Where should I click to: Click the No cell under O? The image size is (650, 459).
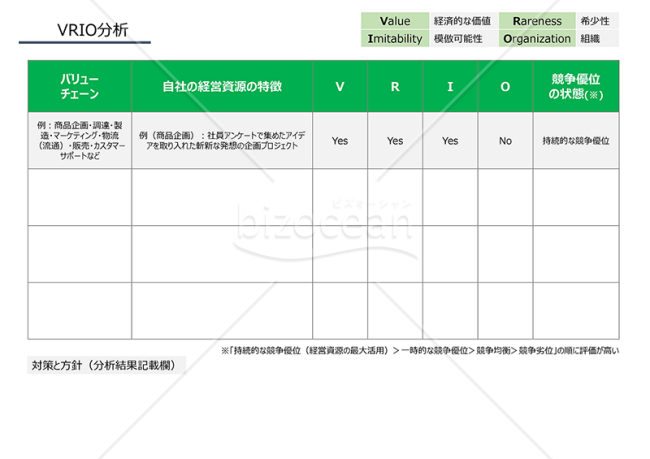point(505,140)
